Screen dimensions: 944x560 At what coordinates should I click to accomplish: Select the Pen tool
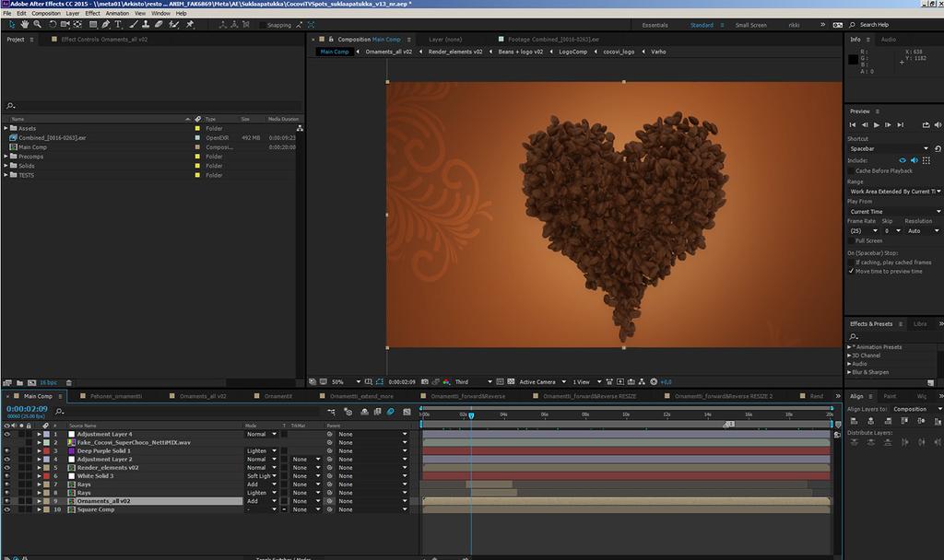106,25
